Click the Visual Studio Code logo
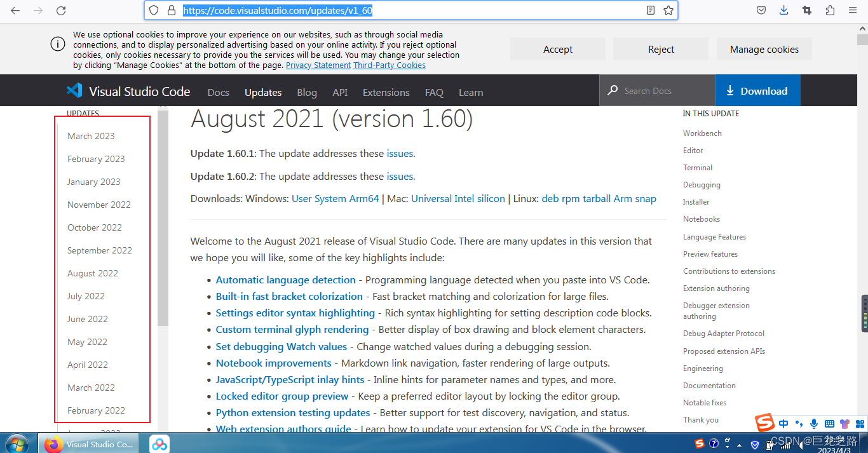 [x=74, y=91]
